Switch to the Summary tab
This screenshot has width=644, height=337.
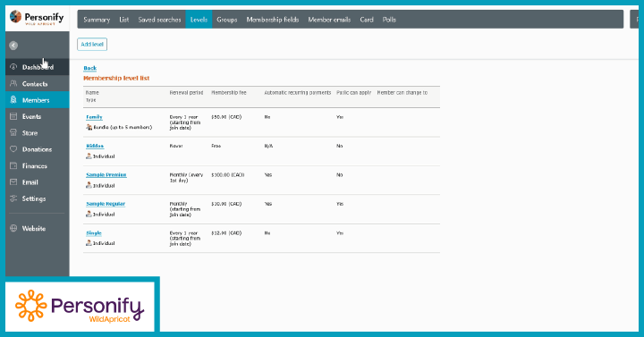(x=97, y=20)
